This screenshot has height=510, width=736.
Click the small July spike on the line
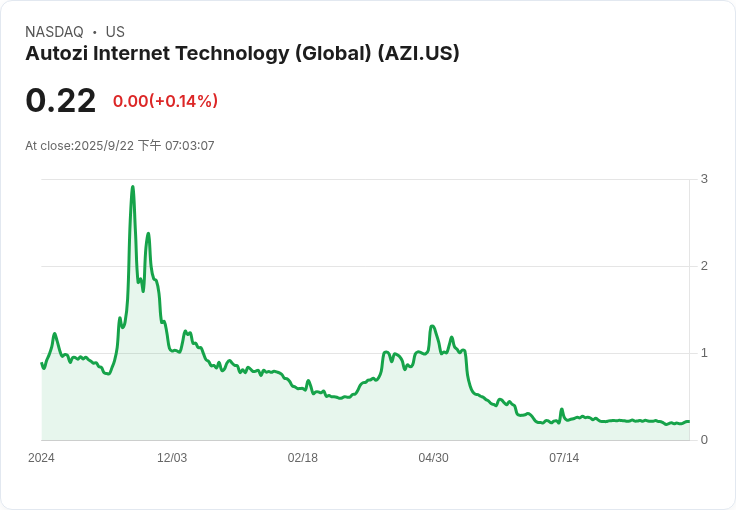[x=561, y=409]
